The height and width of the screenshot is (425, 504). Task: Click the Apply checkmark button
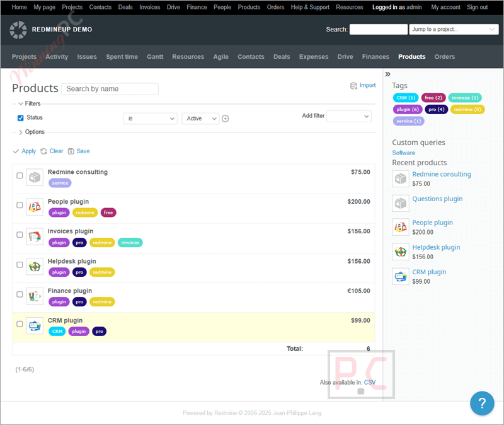pyautogui.click(x=25, y=151)
